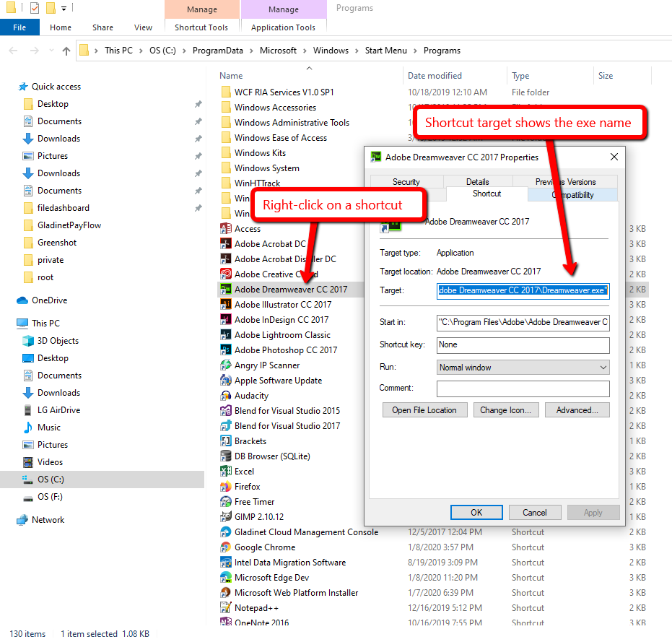Click the Free Timer icon
The width and height of the screenshot is (672, 642).
[226, 502]
